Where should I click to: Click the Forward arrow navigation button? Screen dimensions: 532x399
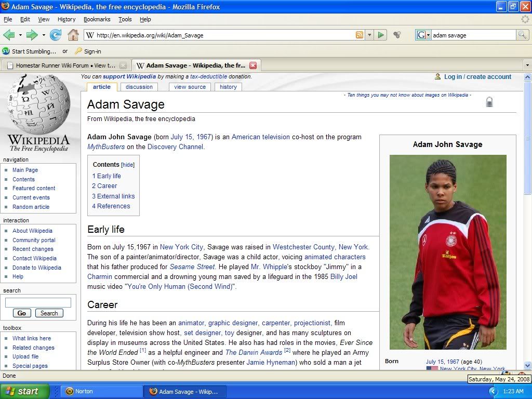coord(32,35)
